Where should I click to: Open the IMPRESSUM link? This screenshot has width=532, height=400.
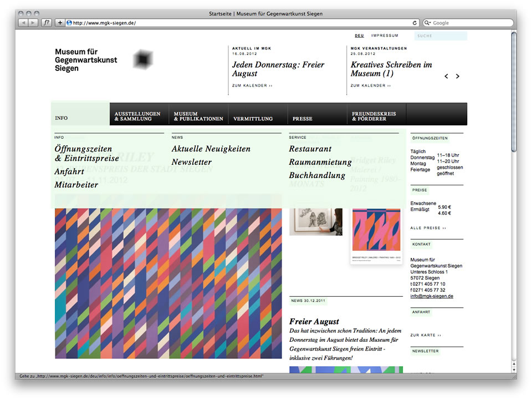point(385,36)
